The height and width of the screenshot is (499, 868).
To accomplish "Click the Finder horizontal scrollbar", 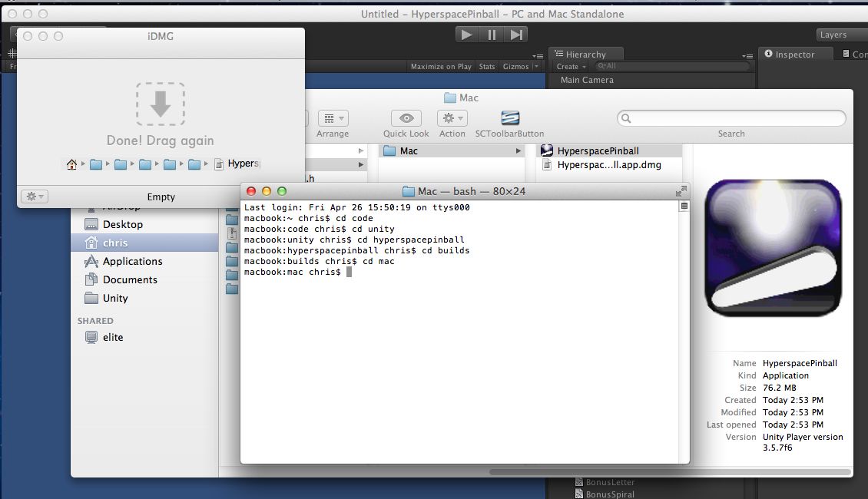I will [x=670, y=472].
